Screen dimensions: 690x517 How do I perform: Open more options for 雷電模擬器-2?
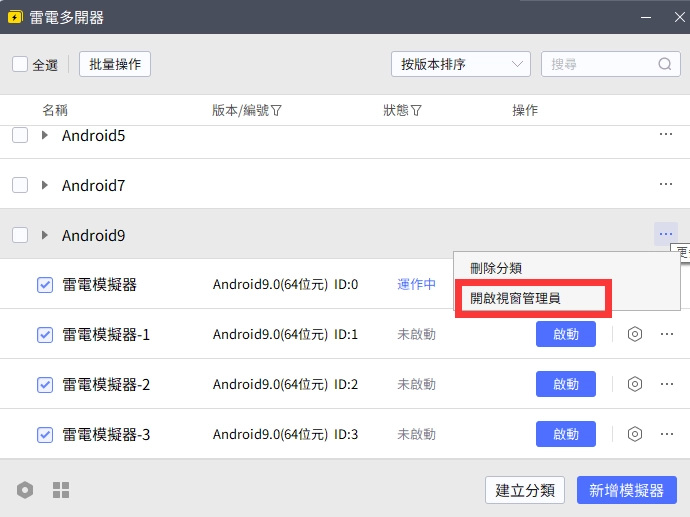(x=667, y=384)
